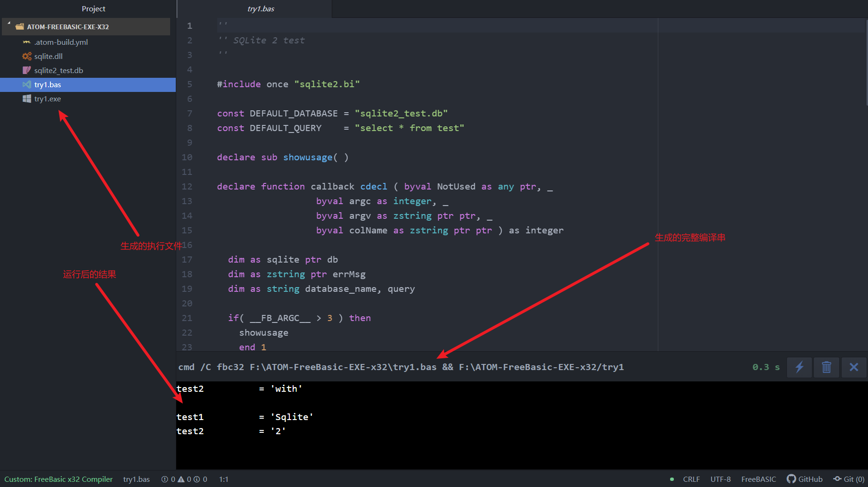Click the word callback on line 12
Image resolution: width=868 pixels, height=487 pixels.
[332, 187]
